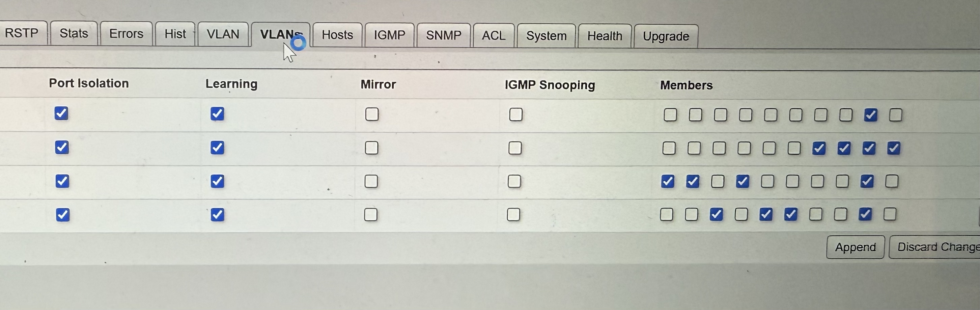Enable IGMP Snooping in the fourth row
Image resolution: width=980 pixels, height=310 pixels.
[x=513, y=214]
